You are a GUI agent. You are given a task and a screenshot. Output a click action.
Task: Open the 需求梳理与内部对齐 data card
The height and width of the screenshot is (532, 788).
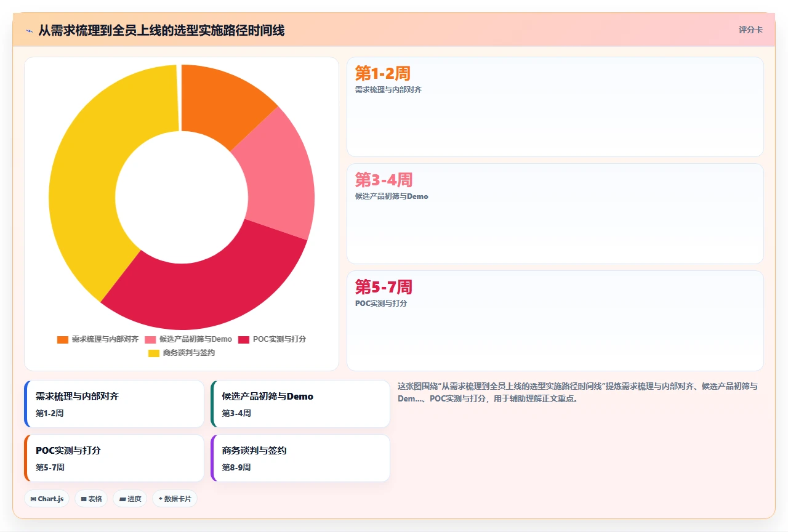(114, 404)
